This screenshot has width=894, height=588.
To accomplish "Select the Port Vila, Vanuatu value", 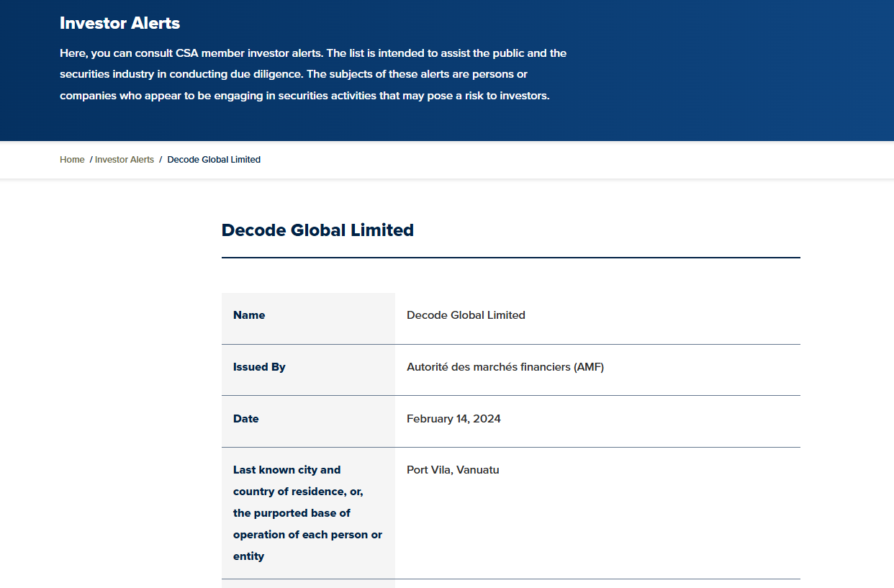I will 453,470.
